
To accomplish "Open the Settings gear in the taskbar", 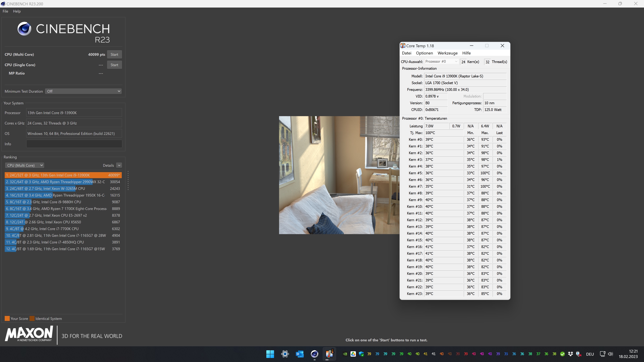I will pyautogui.click(x=285, y=354).
